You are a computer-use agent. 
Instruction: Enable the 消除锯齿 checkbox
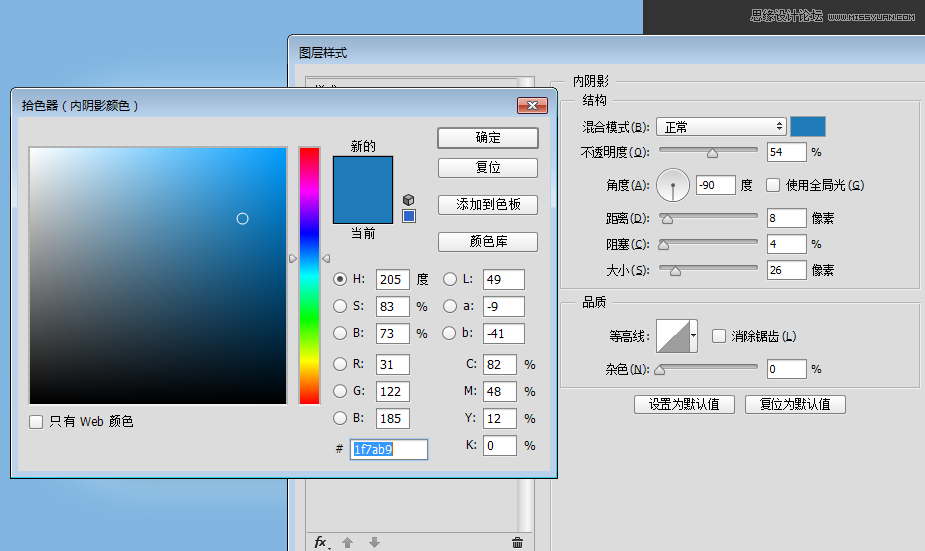pyautogui.click(x=718, y=336)
